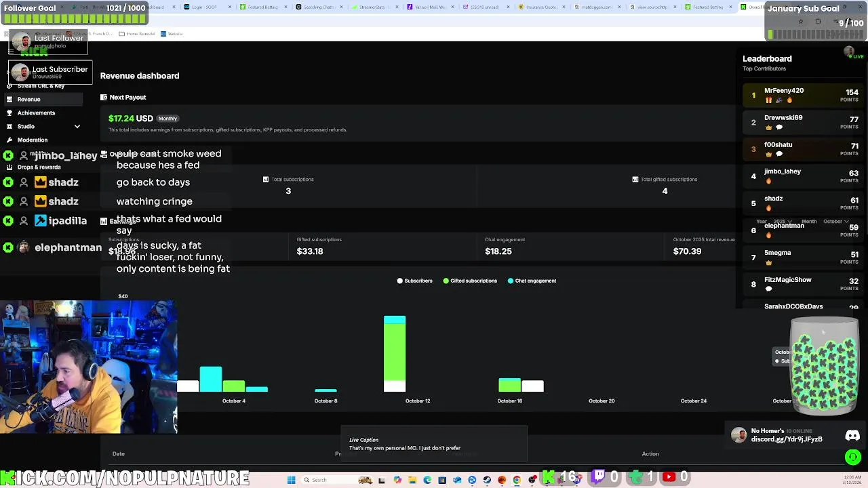This screenshot has width=868, height=488.
Task: Open the Month dropdown showing October
Action: [x=835, y=222]
